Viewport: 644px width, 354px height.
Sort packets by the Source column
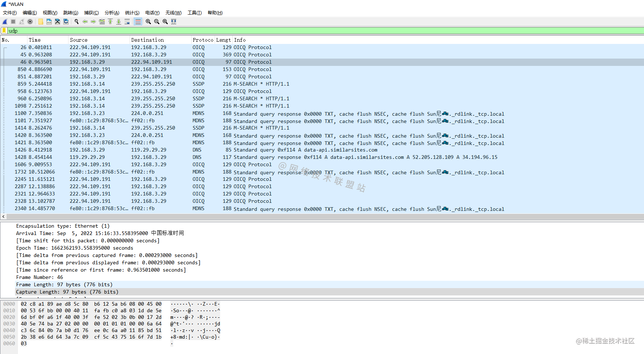pyautogui.click(x=79, y=40)
